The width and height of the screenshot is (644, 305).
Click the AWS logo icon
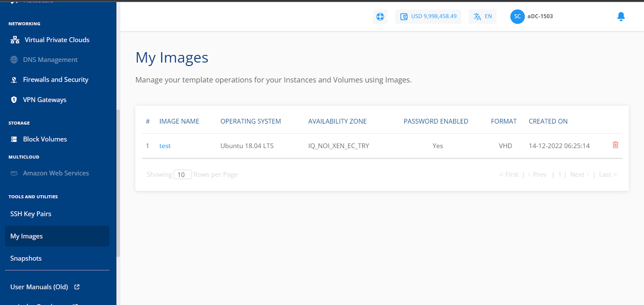click(14, 173)
